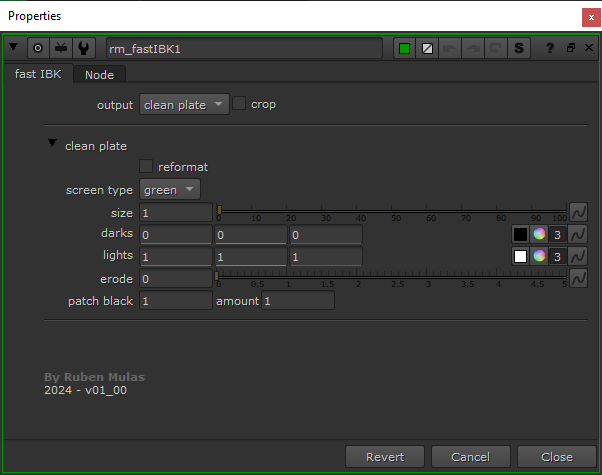Toggle darks channel count button 3

click(x=558, y=234)
